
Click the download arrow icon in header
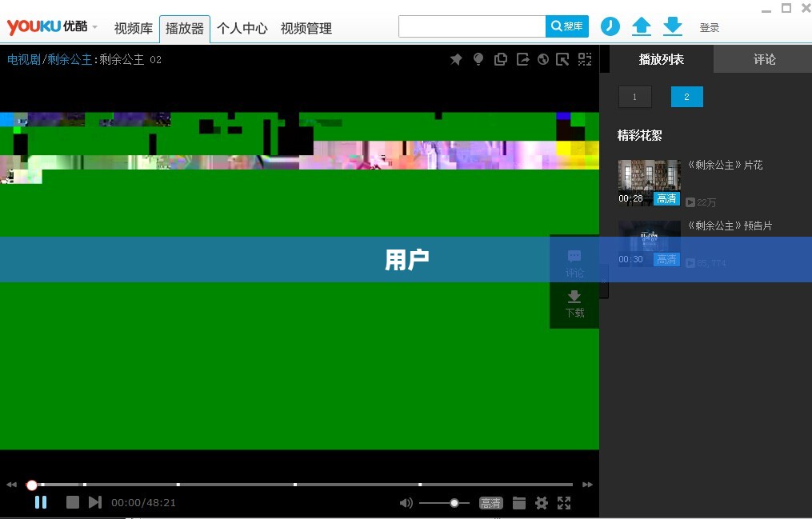(x=673, y=26)
